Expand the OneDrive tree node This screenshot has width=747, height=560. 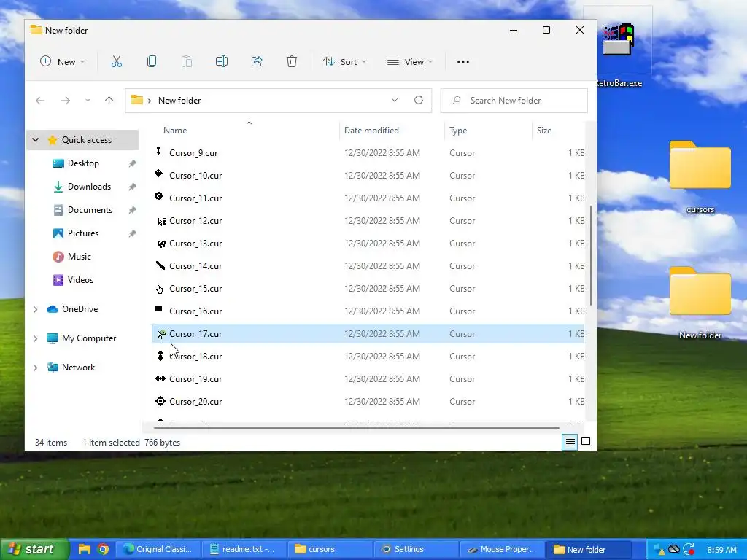[x=35, y=309]
